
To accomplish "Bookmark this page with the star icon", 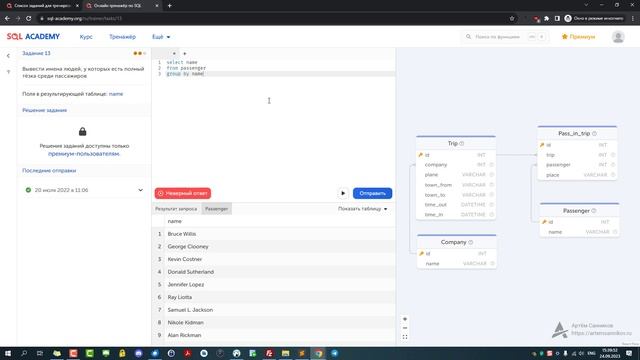I will click(x=512, y=18).
